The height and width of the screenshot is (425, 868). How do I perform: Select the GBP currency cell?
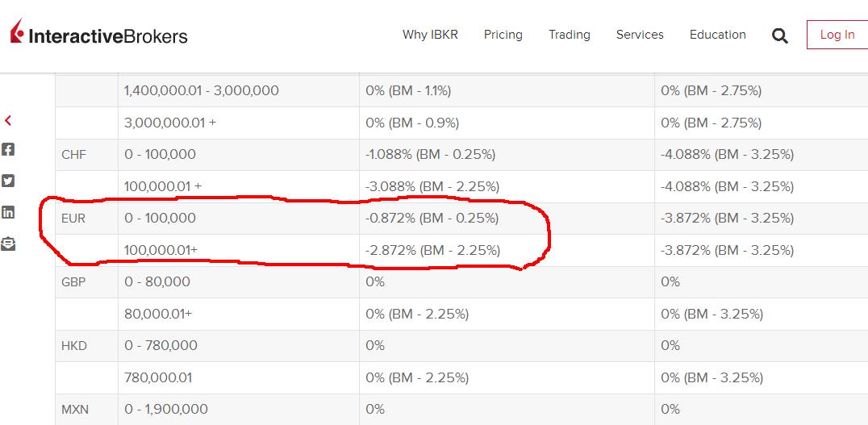click(87, 281)
